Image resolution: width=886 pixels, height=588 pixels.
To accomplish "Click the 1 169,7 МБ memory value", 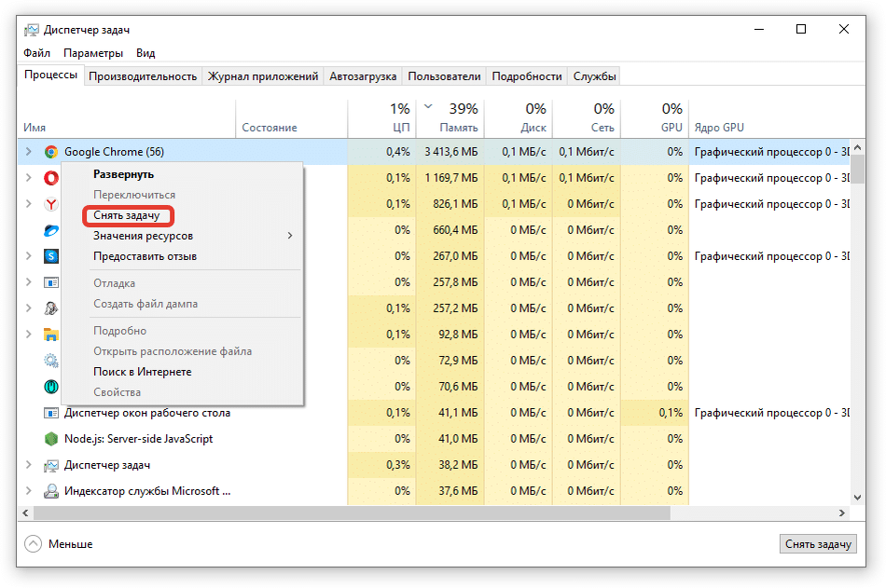I will pyautogui.click(x=450, y=178).
